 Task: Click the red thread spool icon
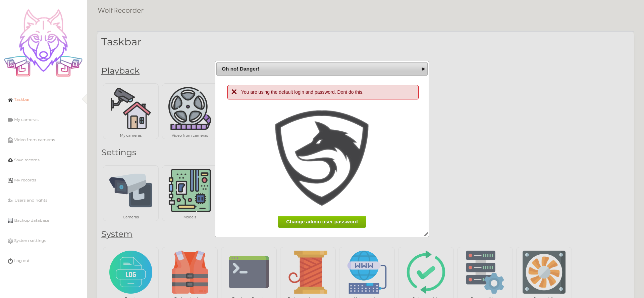308,272
